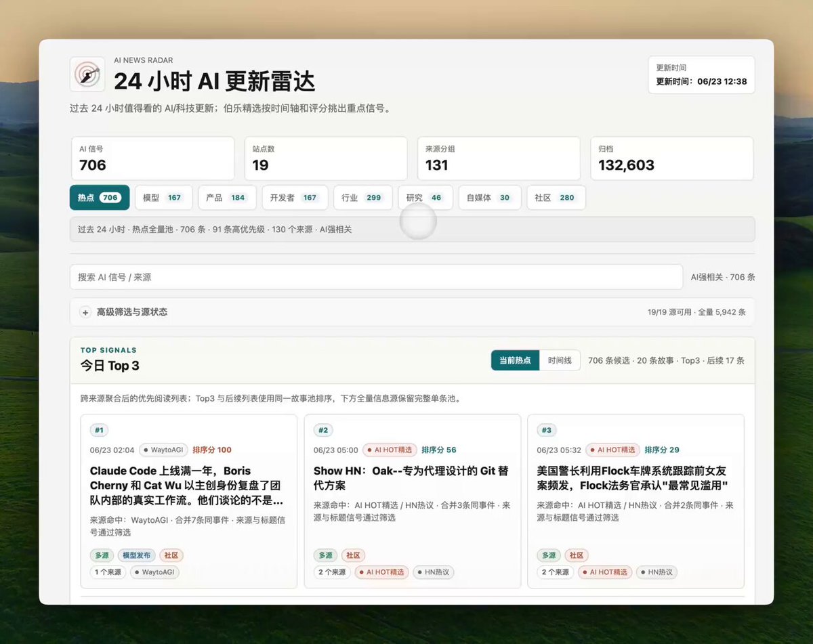Viewport: 813px width, 644px height.
Task: Click the 社区 tag in card #1
Action: (171, 555)
